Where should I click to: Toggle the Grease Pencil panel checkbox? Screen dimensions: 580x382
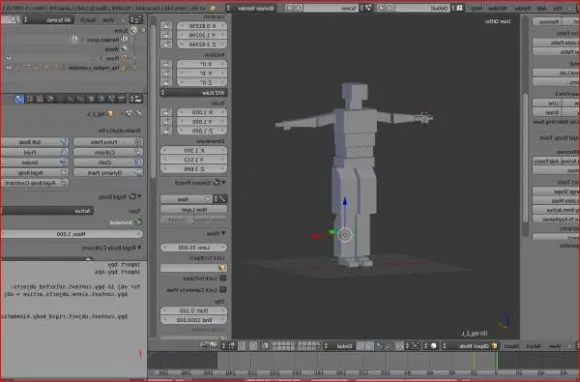217,182
